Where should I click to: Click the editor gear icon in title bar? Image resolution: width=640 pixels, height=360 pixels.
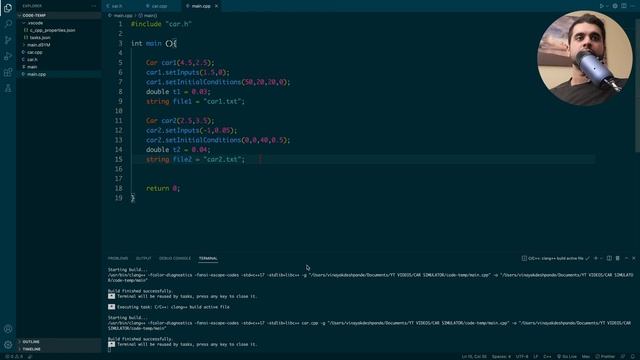coord(615,6)
